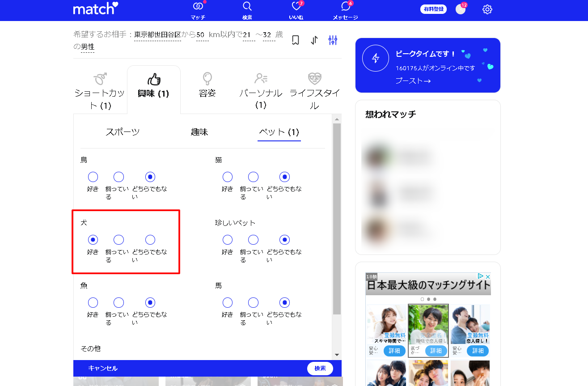Switch to the スポーツ sub-tab
This screenshot has width=588, height=386.
coord(123,132)
